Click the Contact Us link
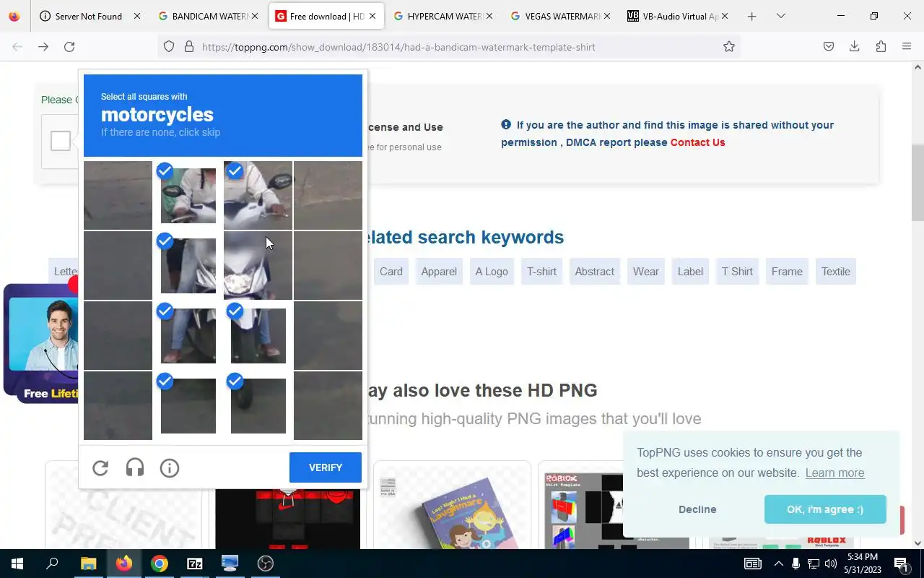Image resolution: width=924 pixels, height=578 pixels. [697, 142]
